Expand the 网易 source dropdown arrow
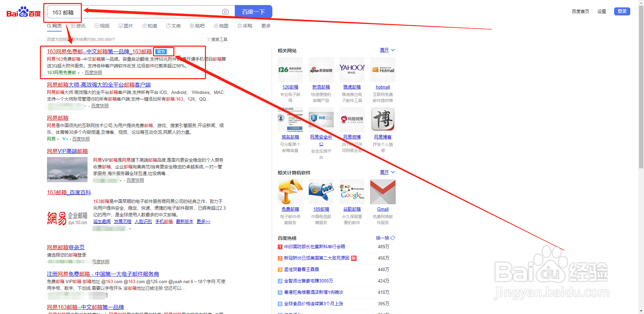Screen dimensions: 644x314 58,139
